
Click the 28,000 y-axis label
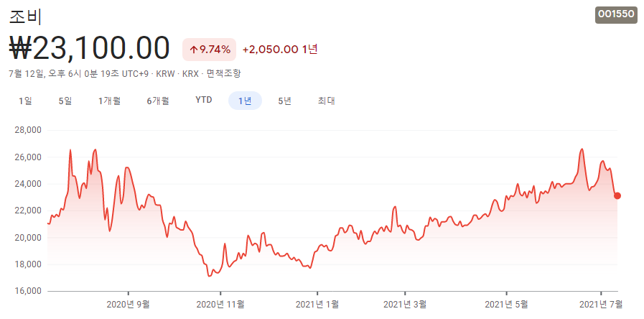coord(28,130)
